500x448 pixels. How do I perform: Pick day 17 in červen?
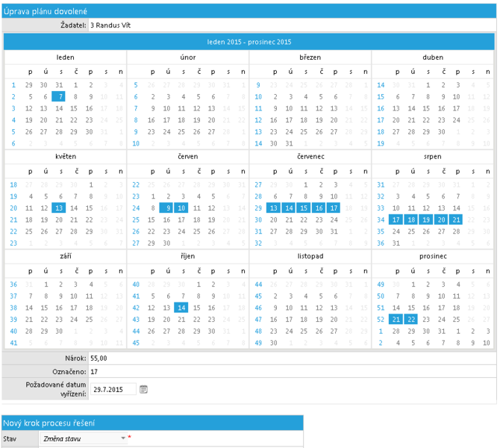(x=181, y=220)
